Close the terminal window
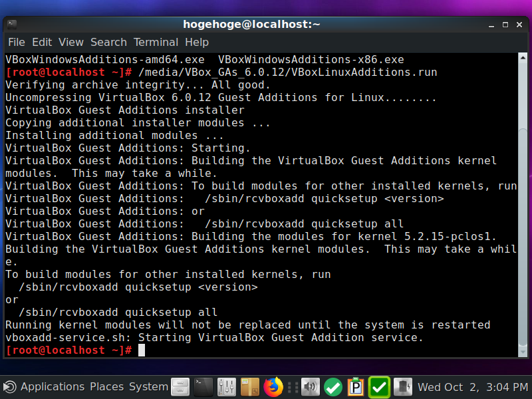 pos(519,25)
